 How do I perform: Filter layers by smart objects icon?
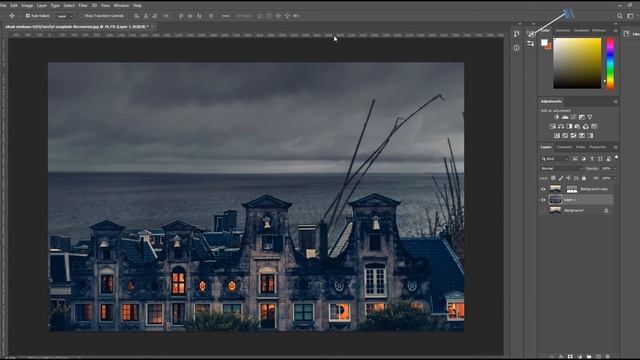(609, 159)
